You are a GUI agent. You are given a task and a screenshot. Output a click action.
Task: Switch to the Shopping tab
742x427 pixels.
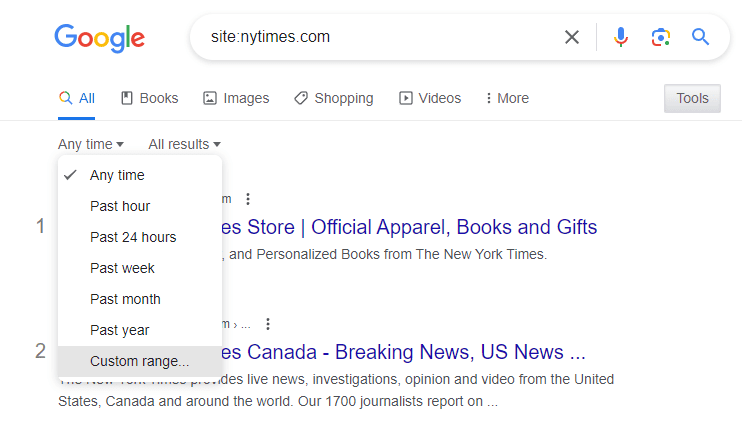(334, 98)
